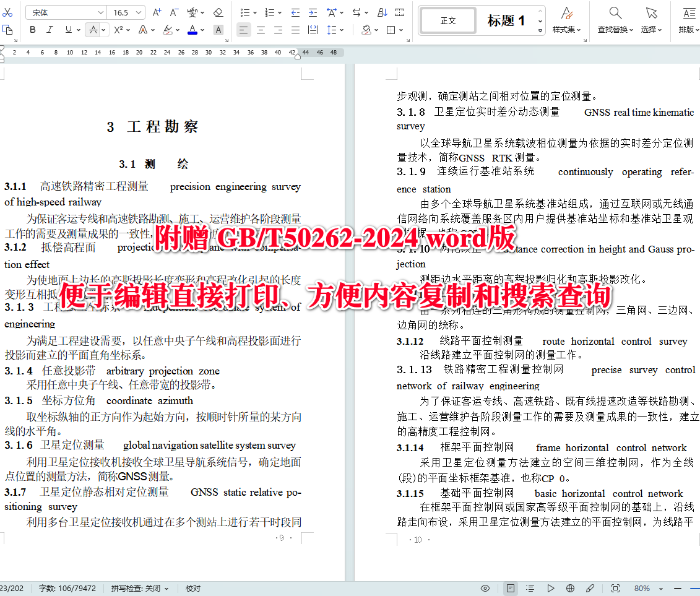Select the 标题 1 style in the gallery
This screenshot has width=700, height=596.
pos(506,20)
